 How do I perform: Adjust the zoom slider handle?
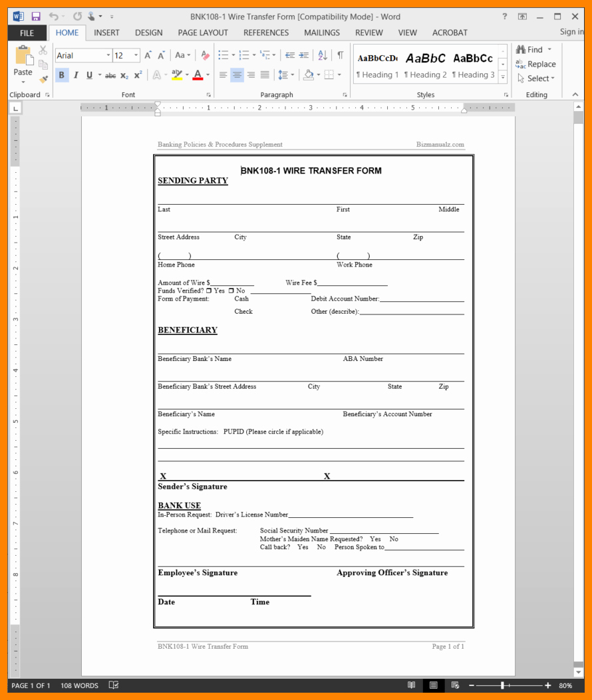[x=503, y=685]
